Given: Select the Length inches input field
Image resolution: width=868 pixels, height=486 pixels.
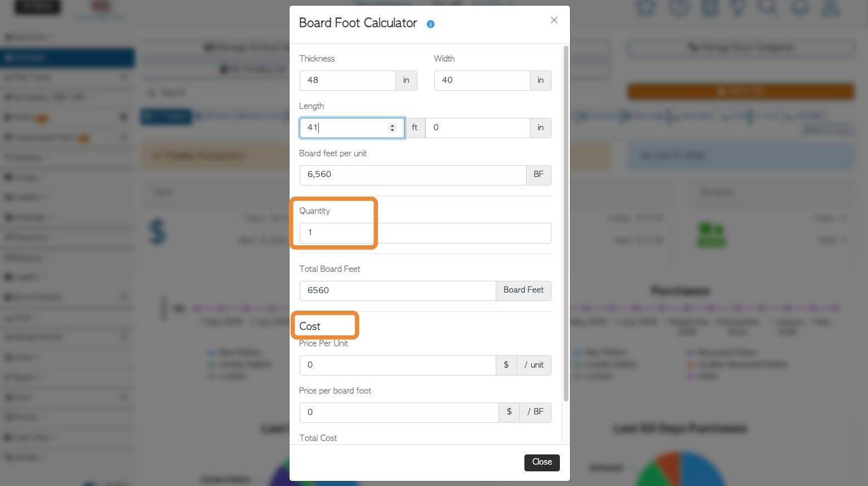Looking at the screenshot, I should 477,128.
